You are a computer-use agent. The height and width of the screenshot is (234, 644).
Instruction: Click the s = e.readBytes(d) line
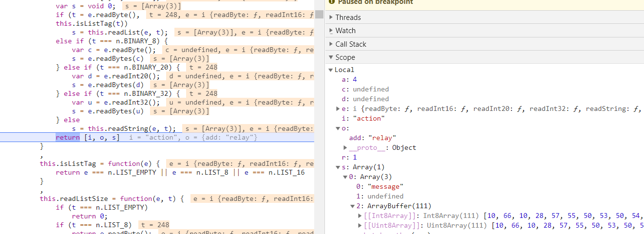click(108, 85)
